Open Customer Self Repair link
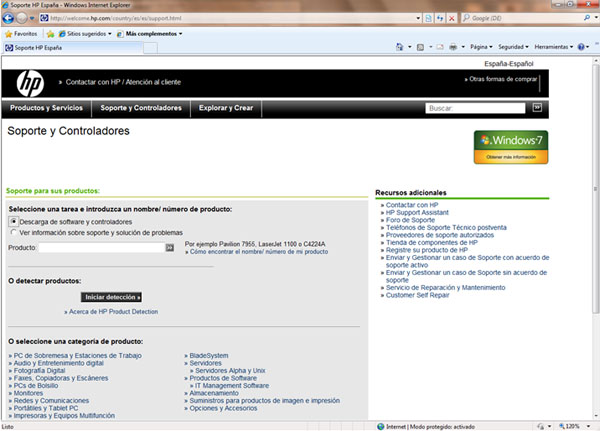 [x=417, y=295]
